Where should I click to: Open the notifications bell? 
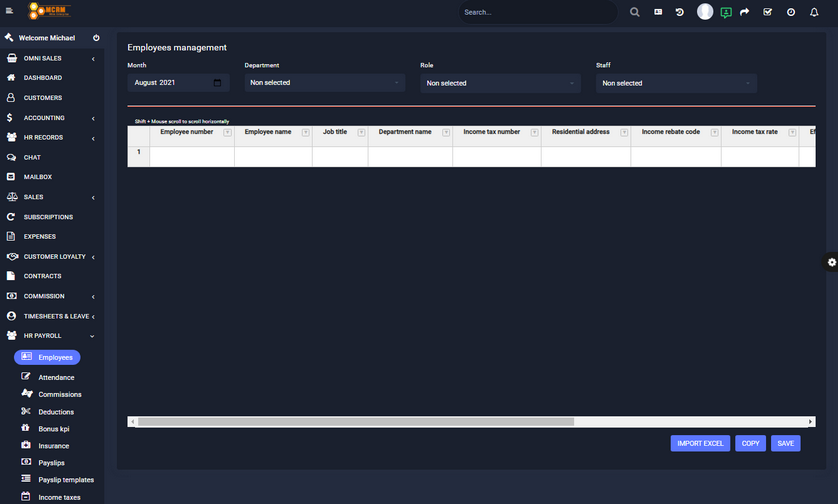(x=814, y=12)
